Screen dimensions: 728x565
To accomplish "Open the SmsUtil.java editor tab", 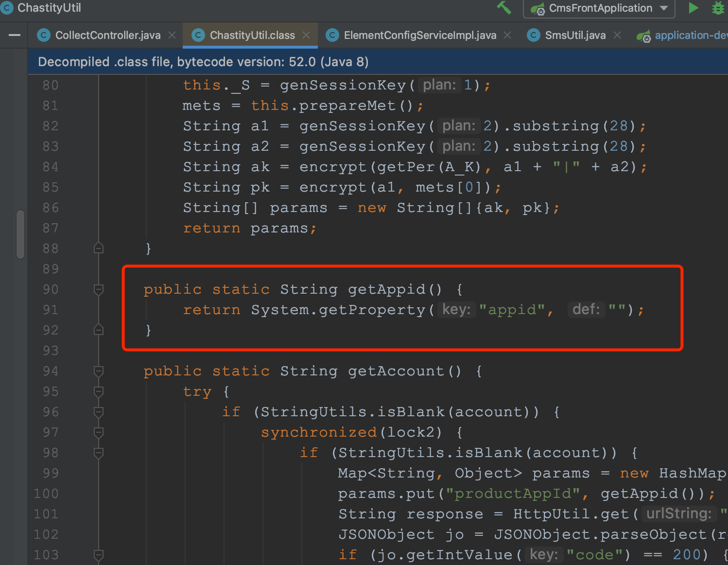I will pyautogui.click(x=575, y=35).
